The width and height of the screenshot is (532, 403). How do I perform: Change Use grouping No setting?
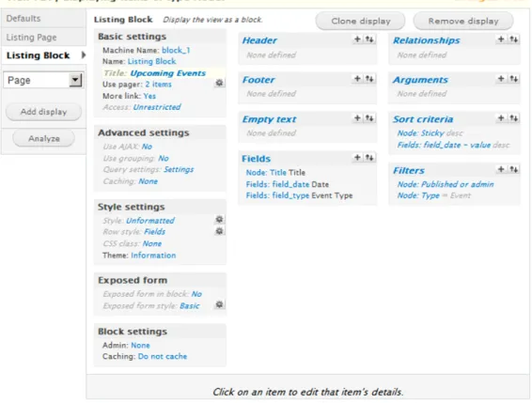click(x=164, y=159)
